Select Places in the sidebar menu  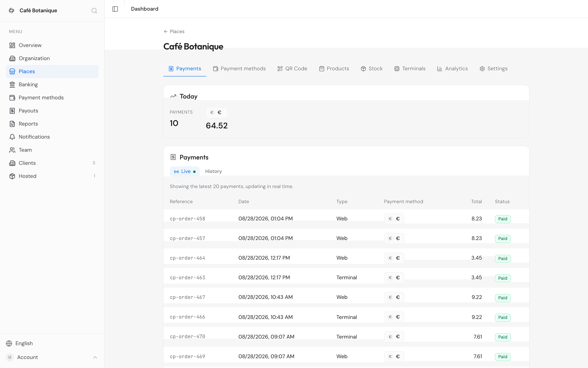[52, 72]
